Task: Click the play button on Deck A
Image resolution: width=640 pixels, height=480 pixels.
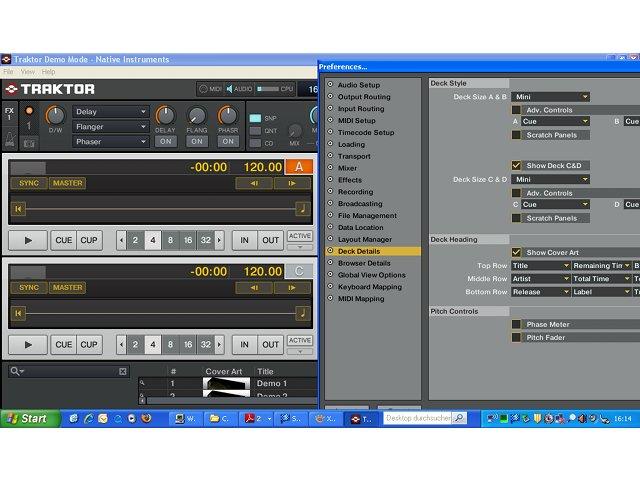Action: pyautogui.click(x=28, y=240)
